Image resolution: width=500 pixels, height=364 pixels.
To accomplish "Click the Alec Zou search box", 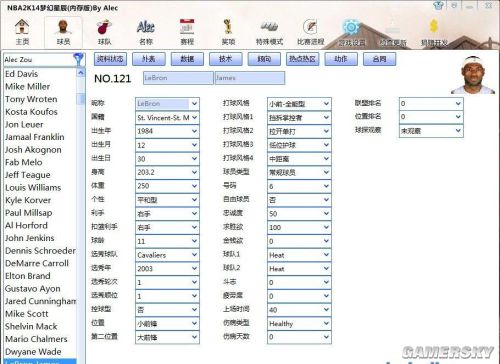I will click(38, 60).
